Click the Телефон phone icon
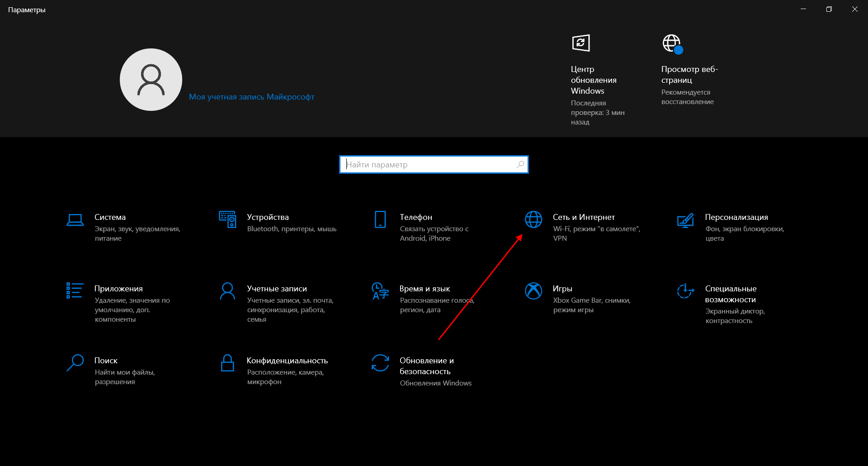 pos(380,219)
